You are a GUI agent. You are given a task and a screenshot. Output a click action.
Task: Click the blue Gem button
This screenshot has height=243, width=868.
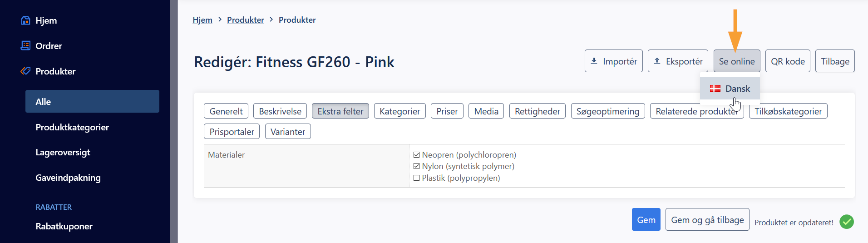point(646,220)
